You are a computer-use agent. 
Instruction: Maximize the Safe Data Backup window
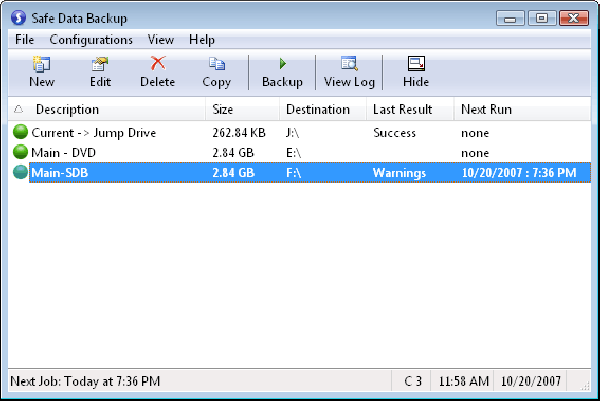(541, 18)
